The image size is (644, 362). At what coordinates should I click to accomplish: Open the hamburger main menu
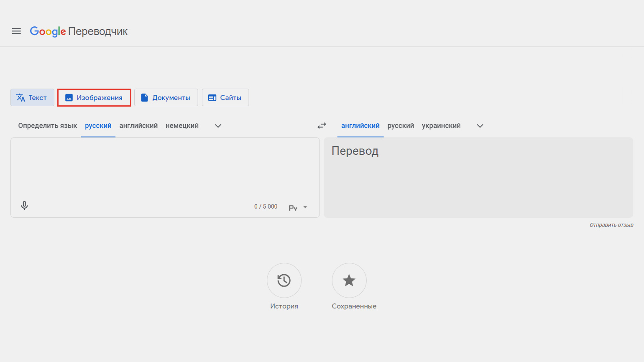16,31
